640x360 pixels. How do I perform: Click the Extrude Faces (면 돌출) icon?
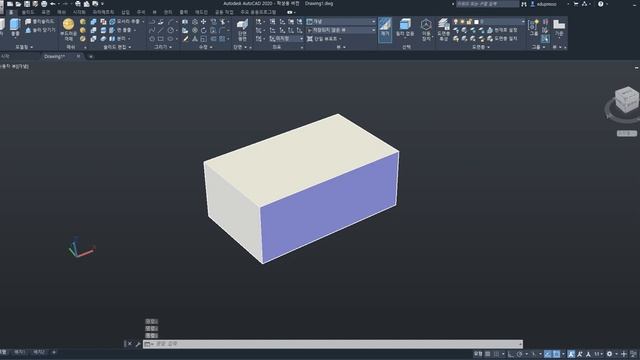112,30
